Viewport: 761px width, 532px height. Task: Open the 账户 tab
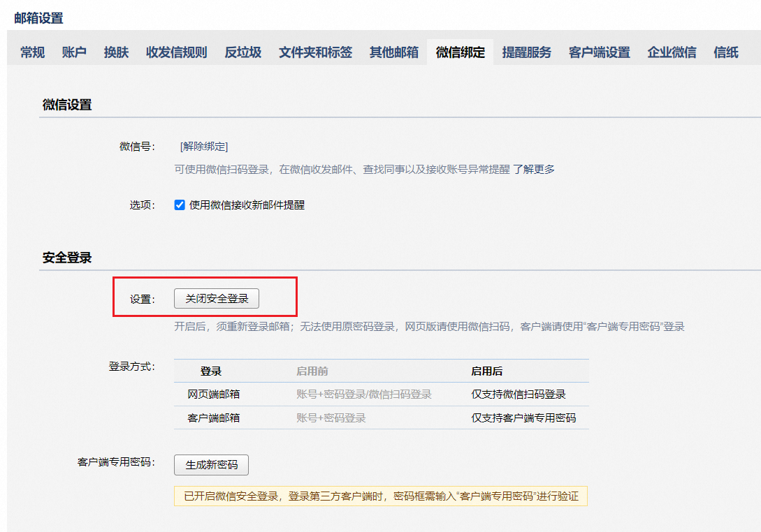click(x=73, y=51)
